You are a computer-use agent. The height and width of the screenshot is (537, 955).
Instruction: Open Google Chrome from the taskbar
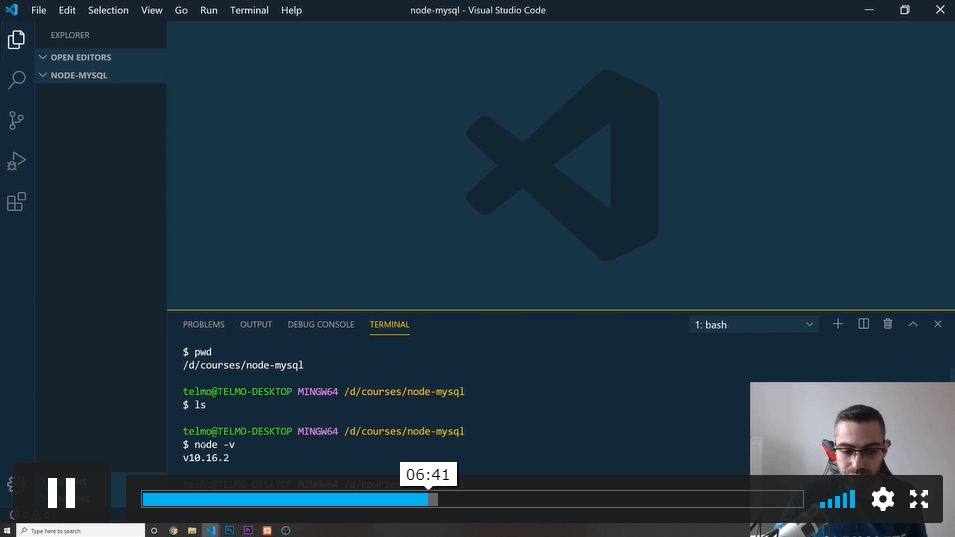pyautogui.click(x=173, y=530)
